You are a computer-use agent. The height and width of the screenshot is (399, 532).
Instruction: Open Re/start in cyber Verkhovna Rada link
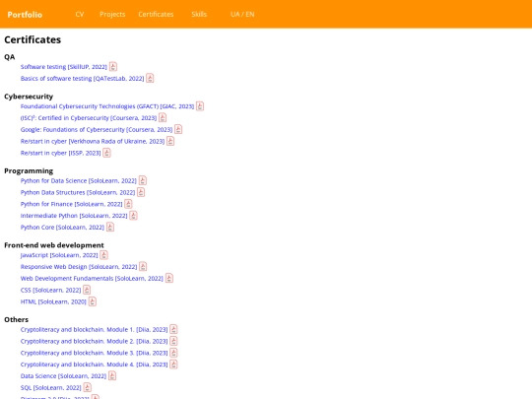[x=93, y=141]
